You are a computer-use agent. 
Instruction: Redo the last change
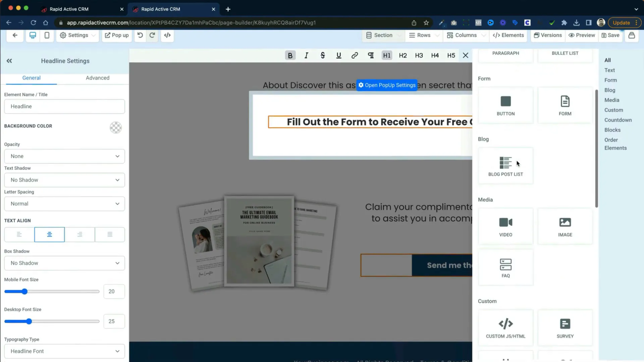[152, 35]
